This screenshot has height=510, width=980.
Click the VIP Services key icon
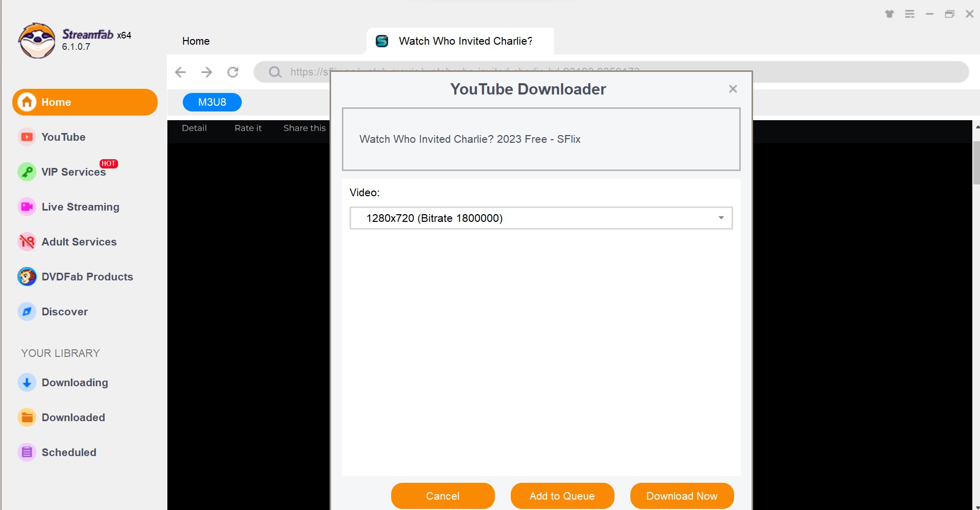coord(27,172)
